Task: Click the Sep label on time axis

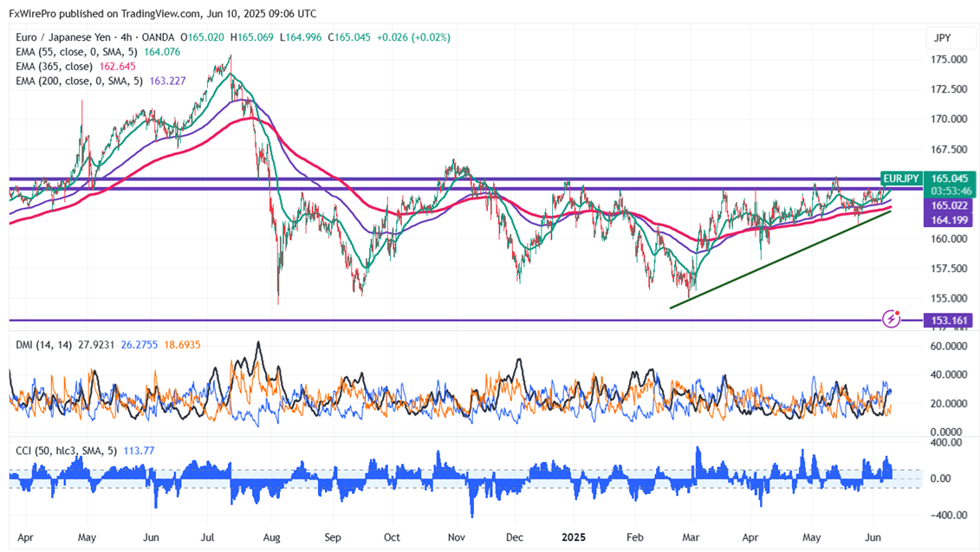Action: [333, 537]
